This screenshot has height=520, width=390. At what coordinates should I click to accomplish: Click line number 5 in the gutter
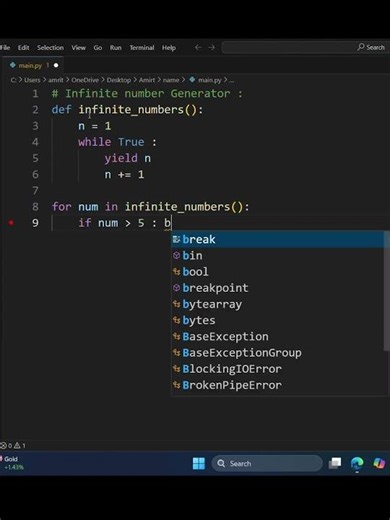pos(35,158)
